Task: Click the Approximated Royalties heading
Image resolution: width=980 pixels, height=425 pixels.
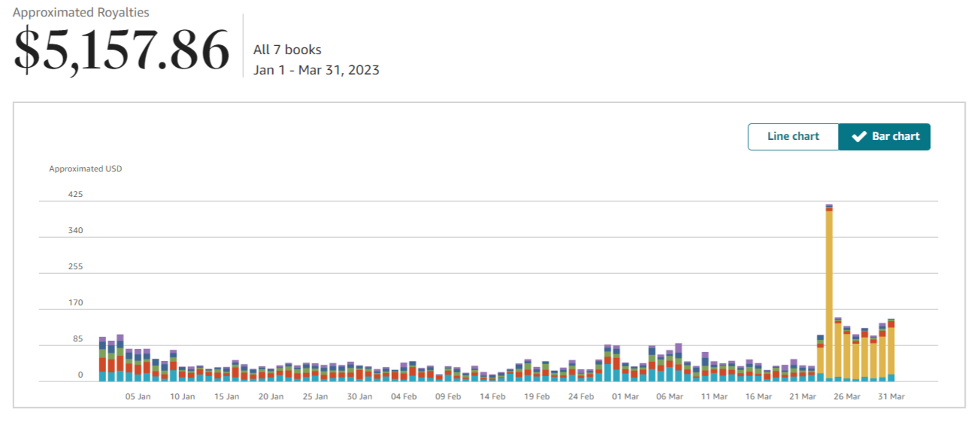Action: [81, 12]
